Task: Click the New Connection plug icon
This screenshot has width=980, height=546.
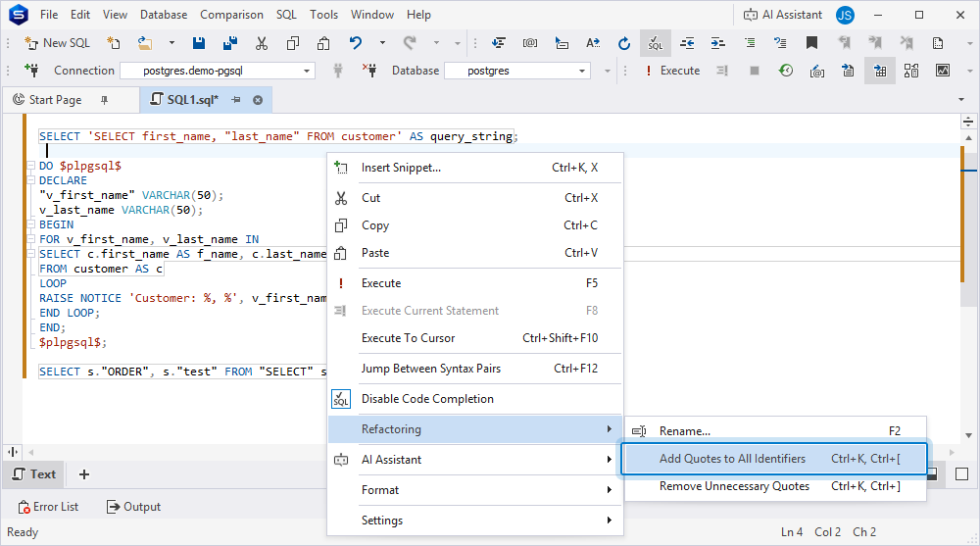Action: click(32, 70)
